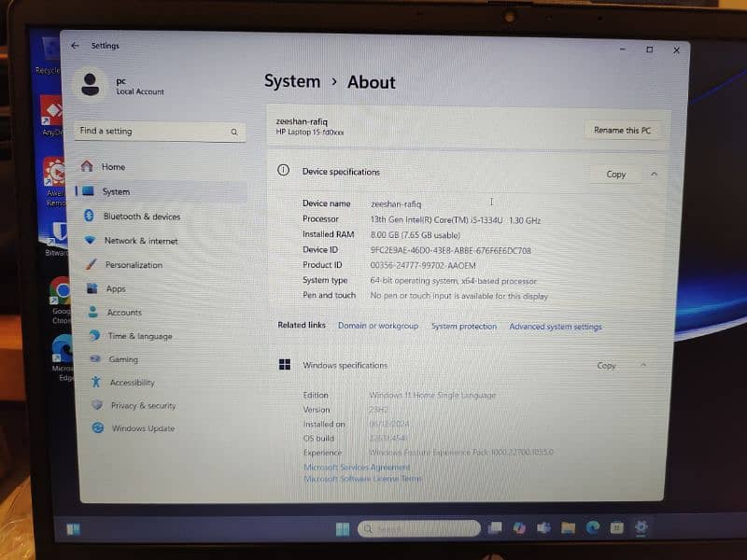Click the Rename this PC button
Image resolution: width=747 pixels, height=560 pixels.
pyautogui.click(x=622, y=131)
